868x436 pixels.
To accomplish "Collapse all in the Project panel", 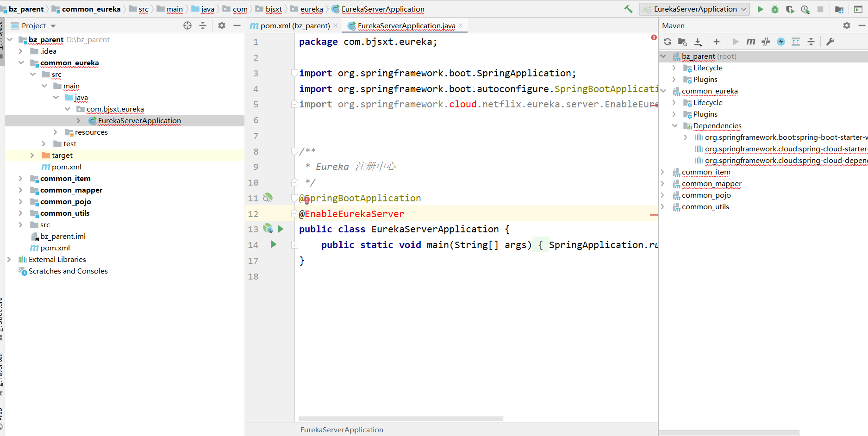I will (x=203, y=25).
